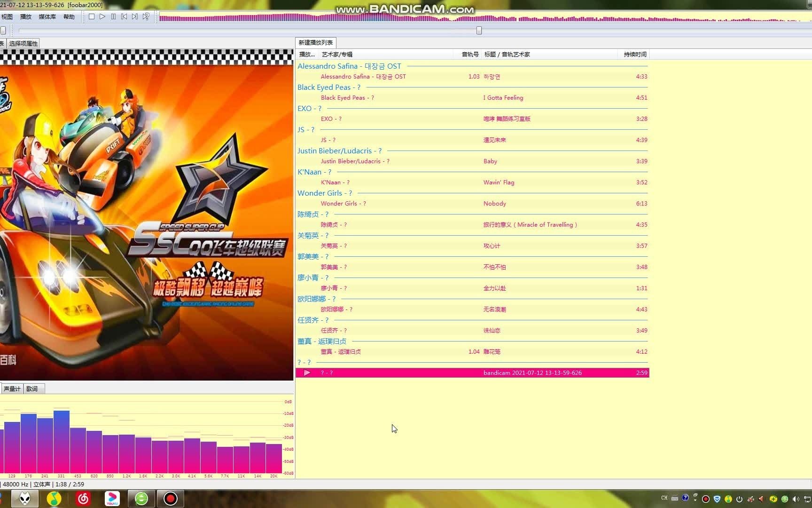Click the volume slider handle at left
812x508 pixels.
(3, 31)
